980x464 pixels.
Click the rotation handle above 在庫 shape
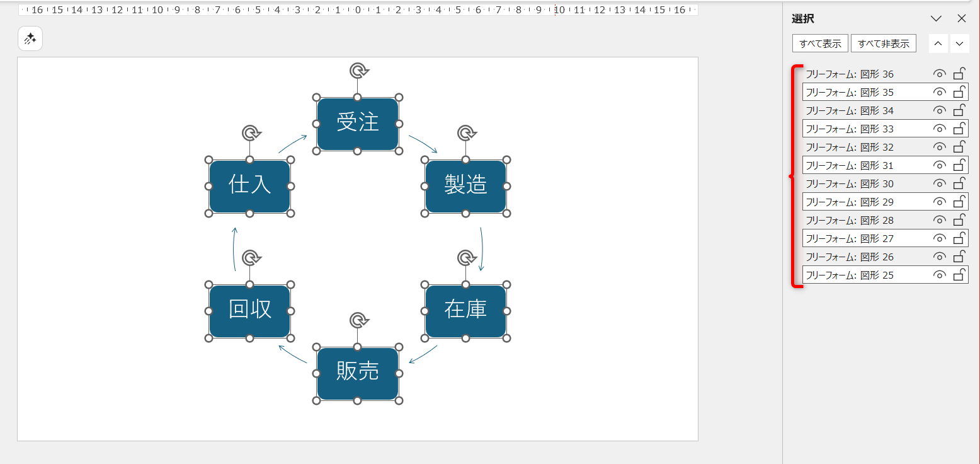465,258
